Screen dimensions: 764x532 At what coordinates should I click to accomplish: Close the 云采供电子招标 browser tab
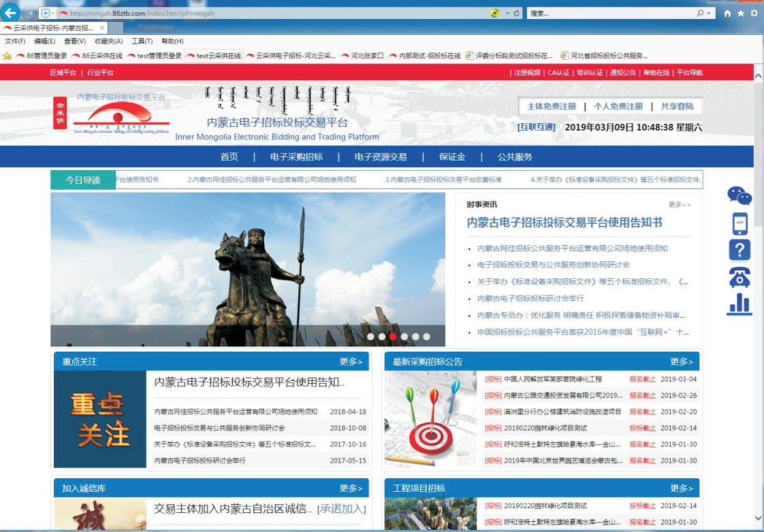coord(102,28)
